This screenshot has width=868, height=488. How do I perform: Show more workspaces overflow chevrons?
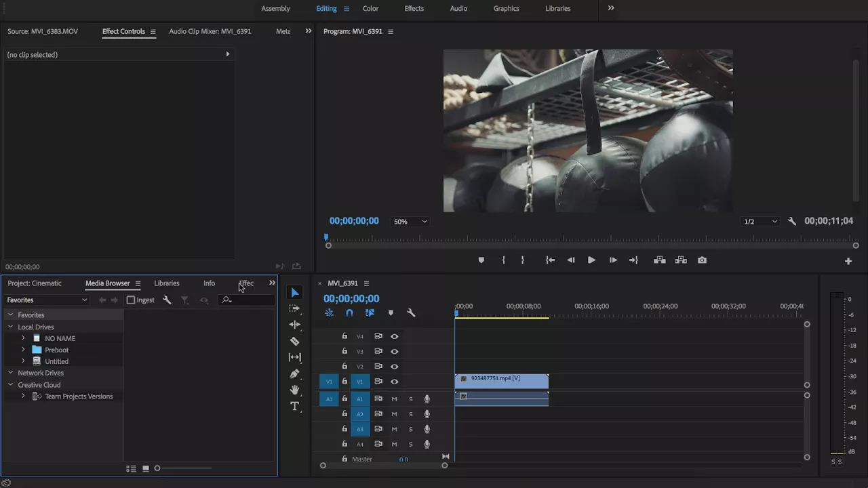[x=611, y=8]
